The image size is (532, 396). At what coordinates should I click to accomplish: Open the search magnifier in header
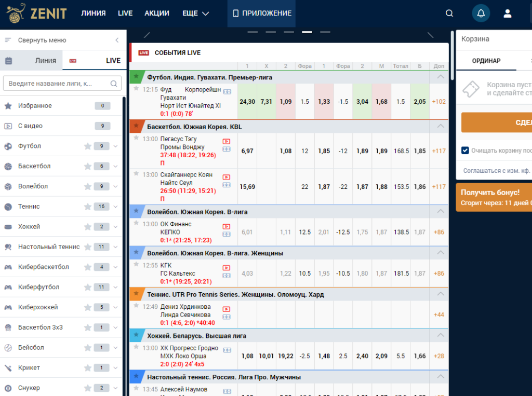tap(449, 13)
